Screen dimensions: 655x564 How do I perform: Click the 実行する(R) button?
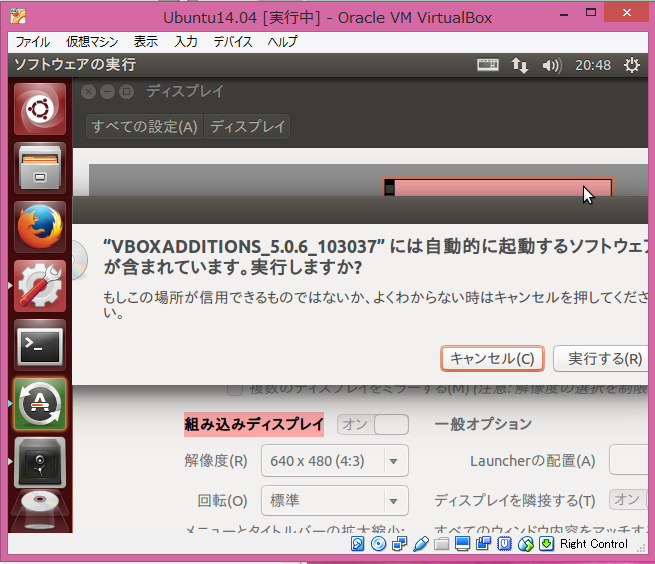[x=601, y=358]
